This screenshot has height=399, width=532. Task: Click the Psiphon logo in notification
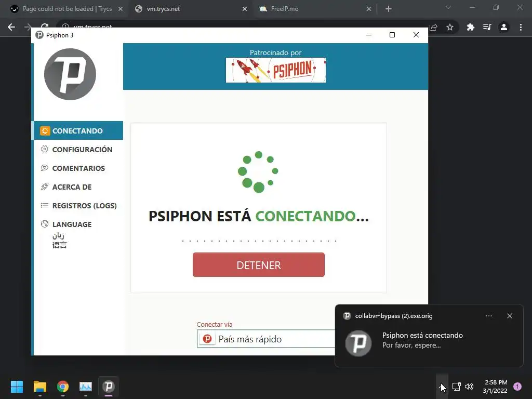[x=358, y=343]
